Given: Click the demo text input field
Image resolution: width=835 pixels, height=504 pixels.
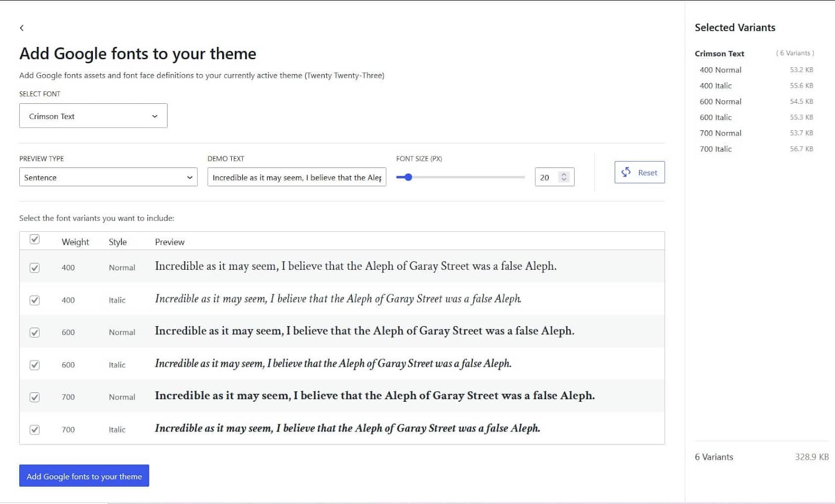Looking at the screenshot, I should pyautogui.click(x=296, y=177).
